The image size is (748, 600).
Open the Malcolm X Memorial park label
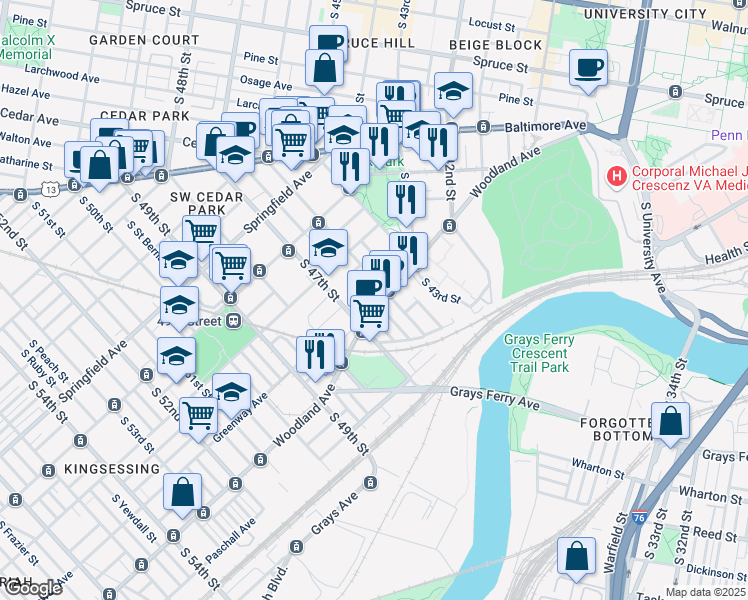point(26,47)
